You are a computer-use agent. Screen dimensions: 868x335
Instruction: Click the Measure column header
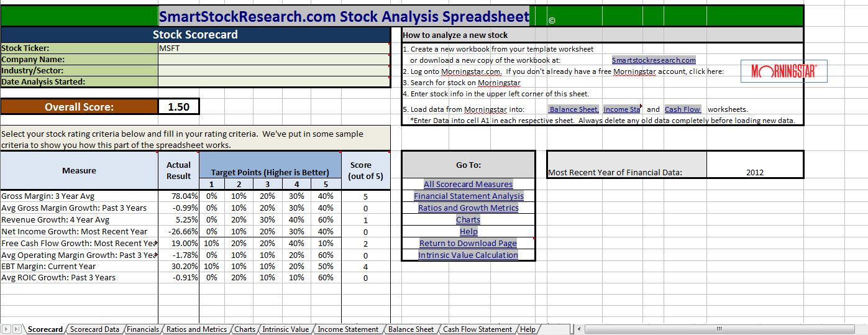tap(79, 170)
